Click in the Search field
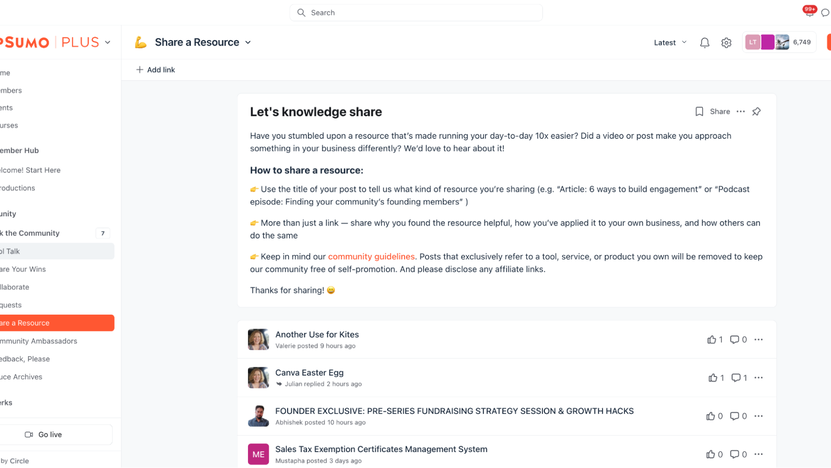Viewport: 831px width, 468px height. [416, 13]
